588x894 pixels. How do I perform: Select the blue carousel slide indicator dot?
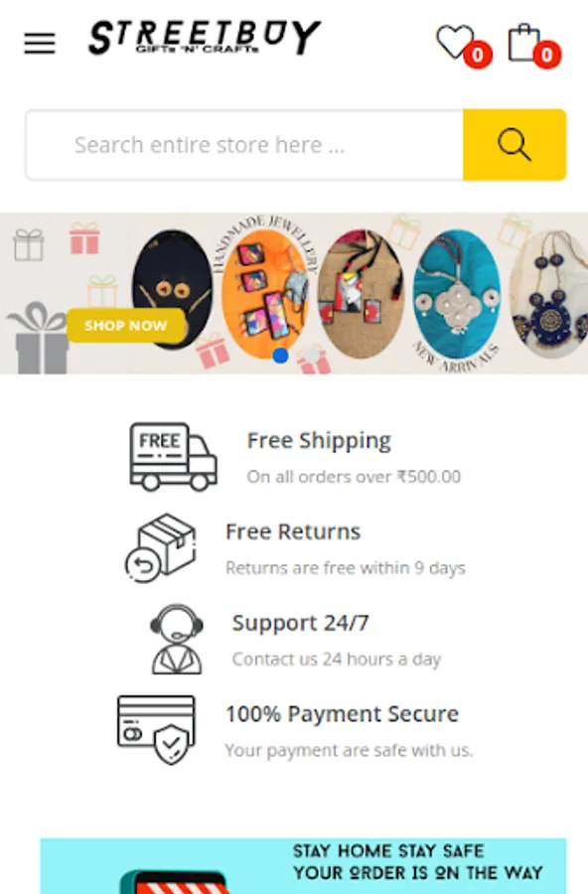281,356
